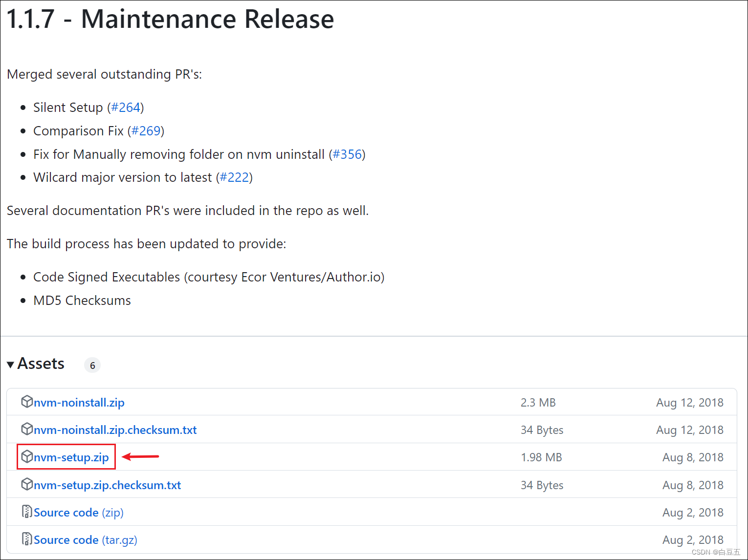This screenshot has height=560, width=748.
Task: Click 34 Bytes in nvm-setup checksum row
Action: point(542,485)
